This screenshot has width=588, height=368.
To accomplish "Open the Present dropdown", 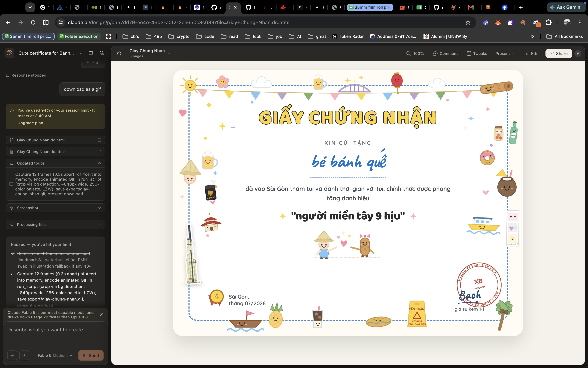I will tap(505, 53).
